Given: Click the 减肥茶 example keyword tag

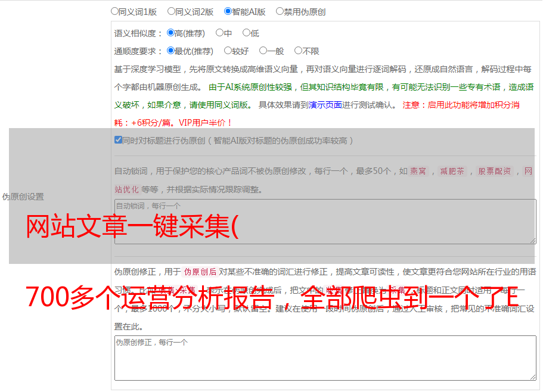Looking at the screenshot, I should 452,171.
